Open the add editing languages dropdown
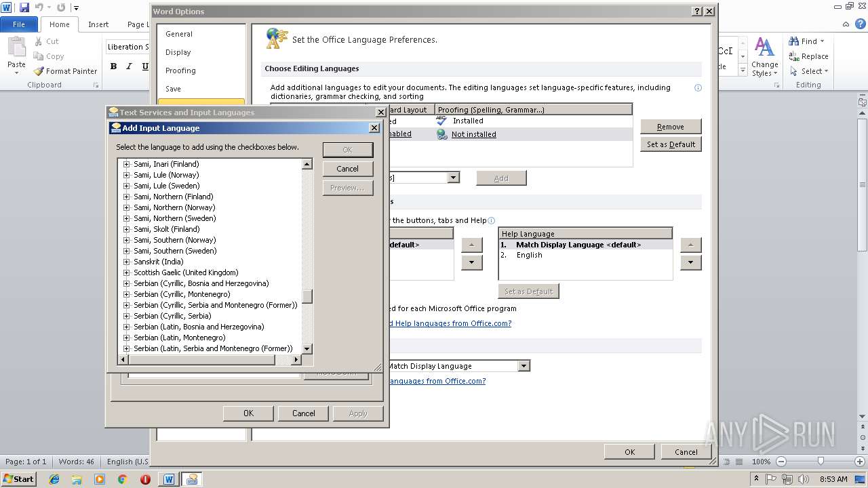 [453, 178]
